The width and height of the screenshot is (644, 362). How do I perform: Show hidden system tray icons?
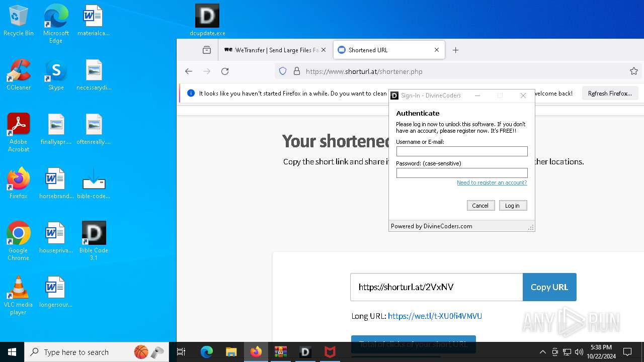coord(542,352)
